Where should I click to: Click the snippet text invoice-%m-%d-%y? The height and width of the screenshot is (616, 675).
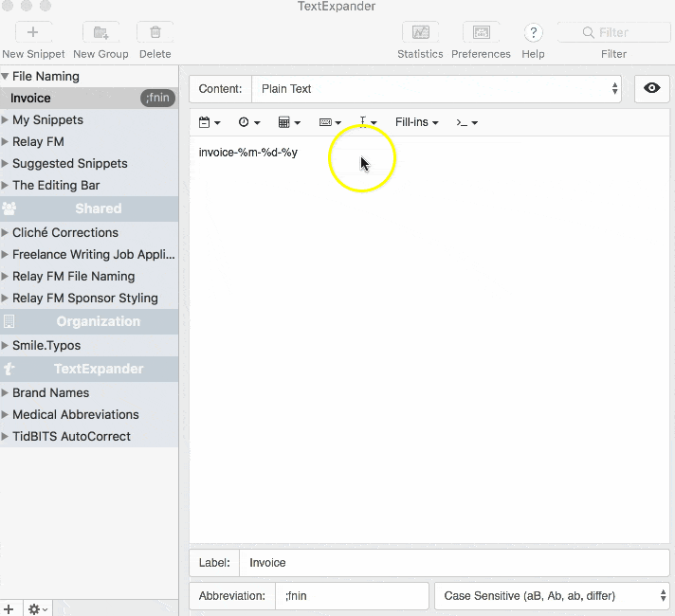248,153
